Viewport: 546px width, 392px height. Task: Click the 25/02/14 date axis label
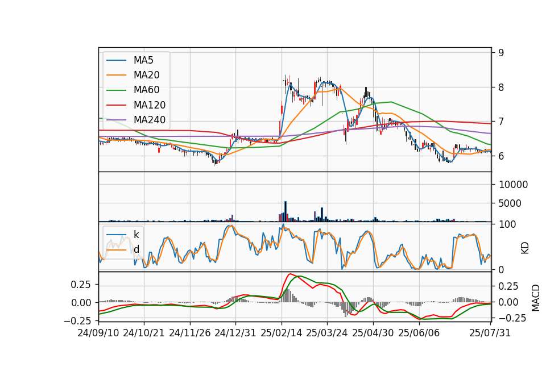(282, 333)
